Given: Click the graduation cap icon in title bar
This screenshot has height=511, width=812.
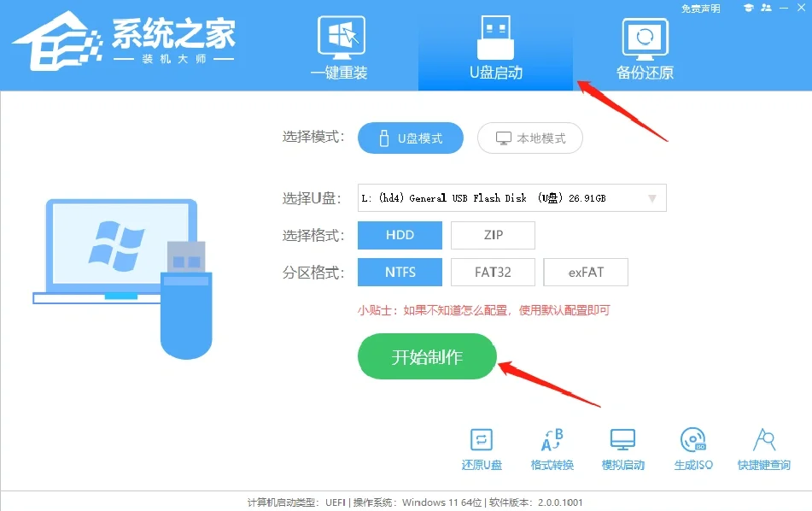Looking at the screenshot, I should (x=748, y=8).
